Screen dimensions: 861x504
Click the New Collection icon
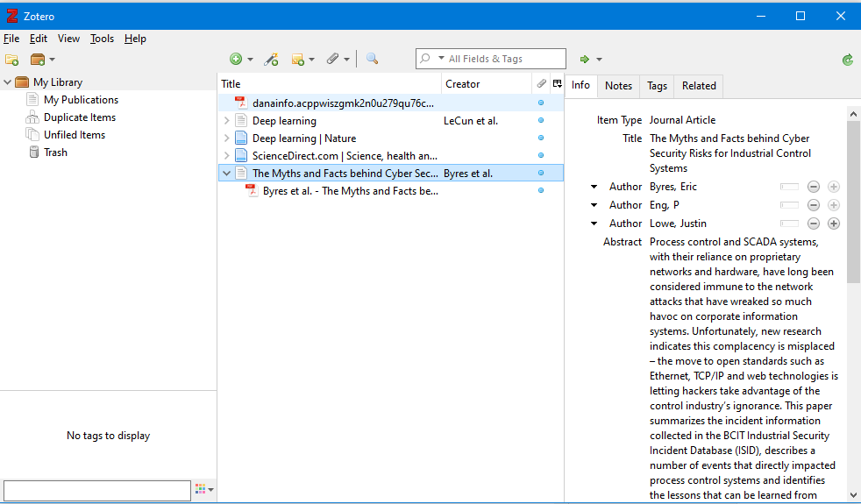click(11, 60)
